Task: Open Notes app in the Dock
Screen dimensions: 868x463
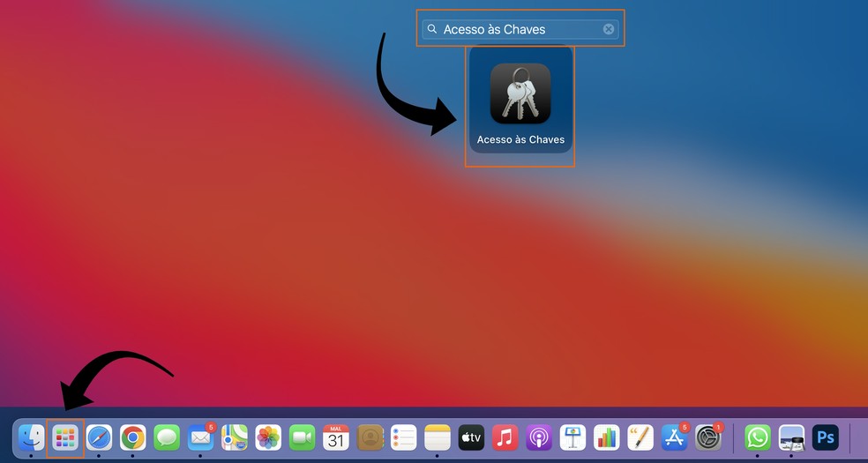Action: click(438, 437)
